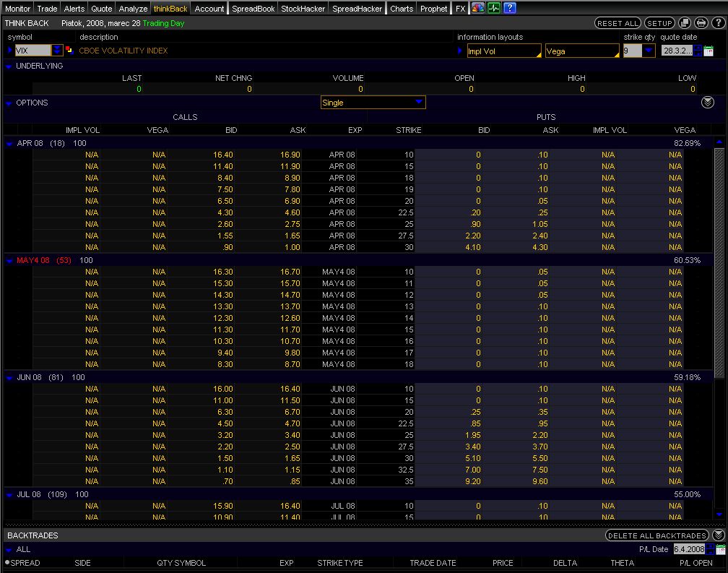Switch to the SpreadHacker tab

[357, 9]
